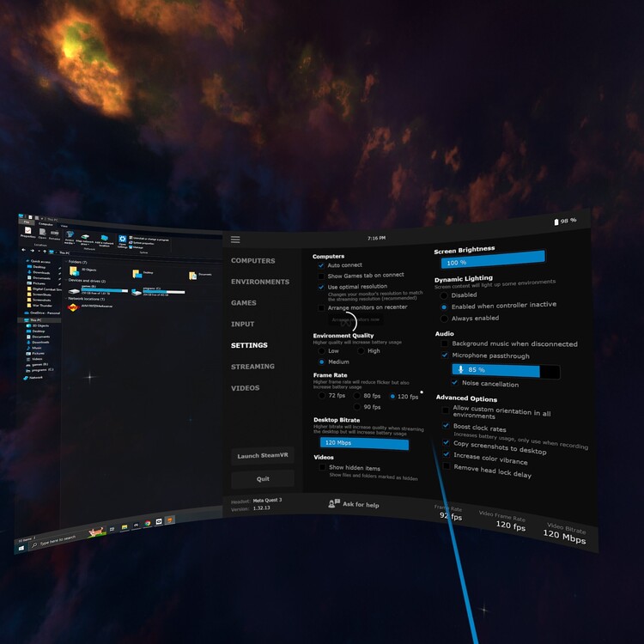Open Computer tab in Explorer ribbon
Screen dimensions: 644x644
click(46, 224)
